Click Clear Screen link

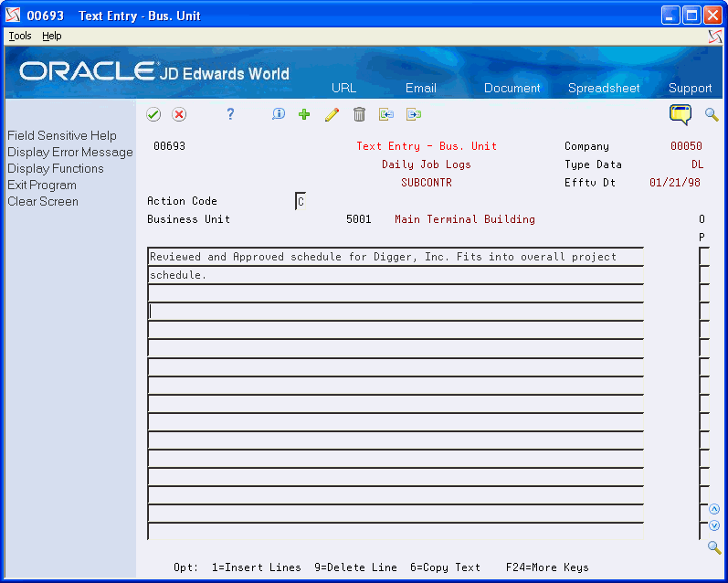pyautogui.click(x=43, y=201)
